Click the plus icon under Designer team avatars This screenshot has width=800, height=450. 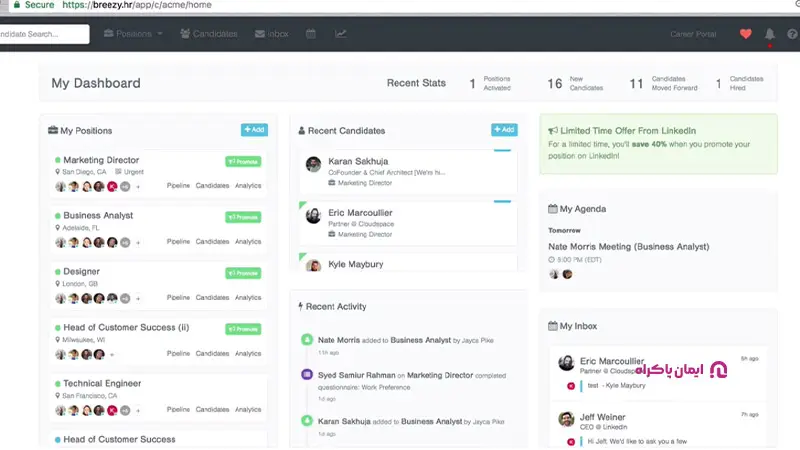138,298
